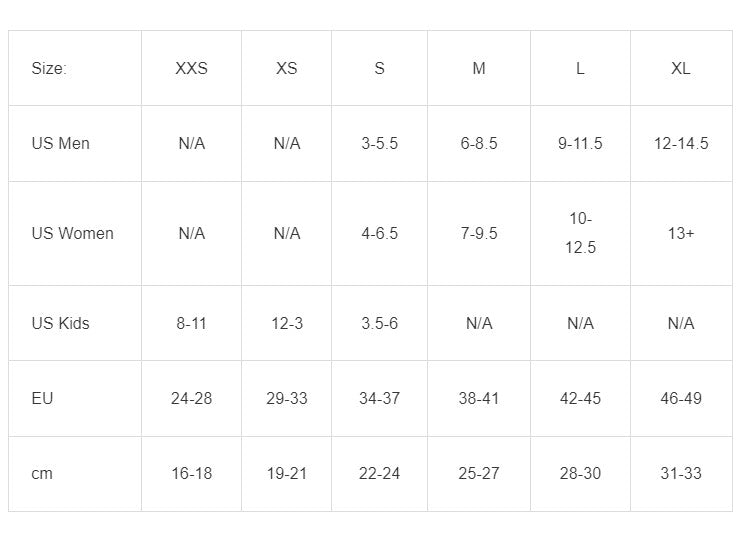Click the US Men row label
This screenshot has height=558, width=743.
coord(61,143)
